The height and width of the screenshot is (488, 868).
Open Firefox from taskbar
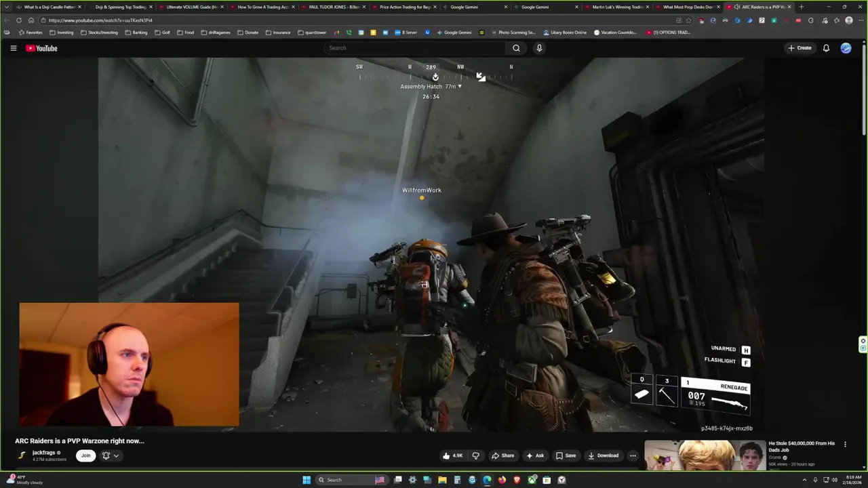[x=502, y=480]
